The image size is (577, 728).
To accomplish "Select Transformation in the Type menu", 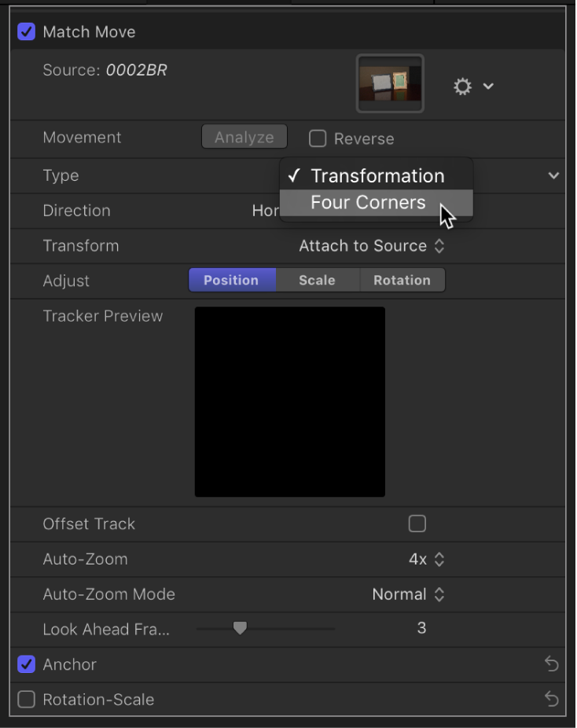I will (x=377, y=176).
